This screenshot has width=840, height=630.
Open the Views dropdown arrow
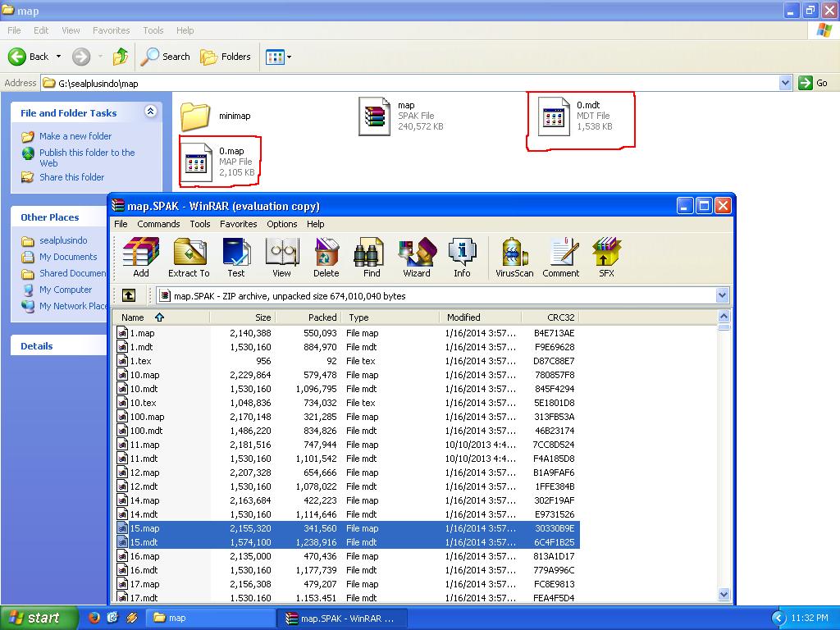tap(290, 57)
